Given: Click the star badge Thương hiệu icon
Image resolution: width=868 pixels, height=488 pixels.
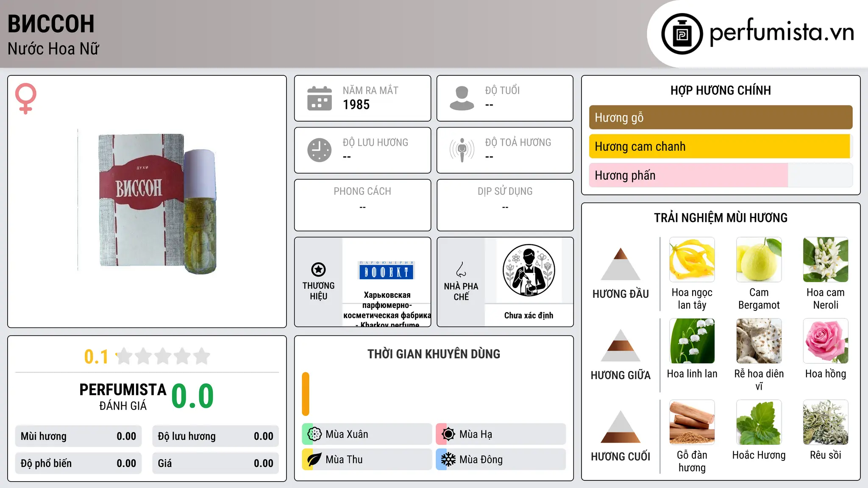Looking at the screenshot, I should coord(318,269).
